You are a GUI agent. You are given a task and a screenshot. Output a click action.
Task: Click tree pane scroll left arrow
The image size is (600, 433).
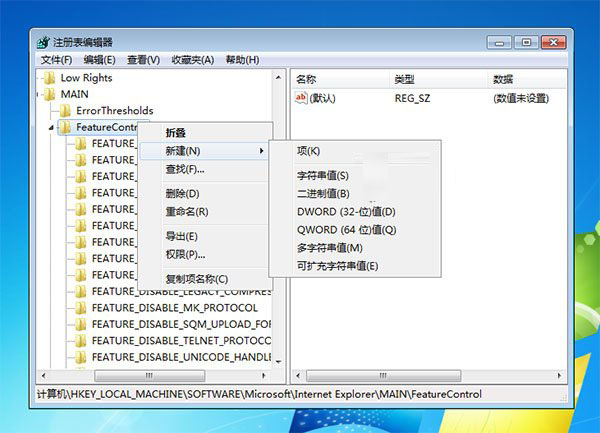(x=44, y=376)
